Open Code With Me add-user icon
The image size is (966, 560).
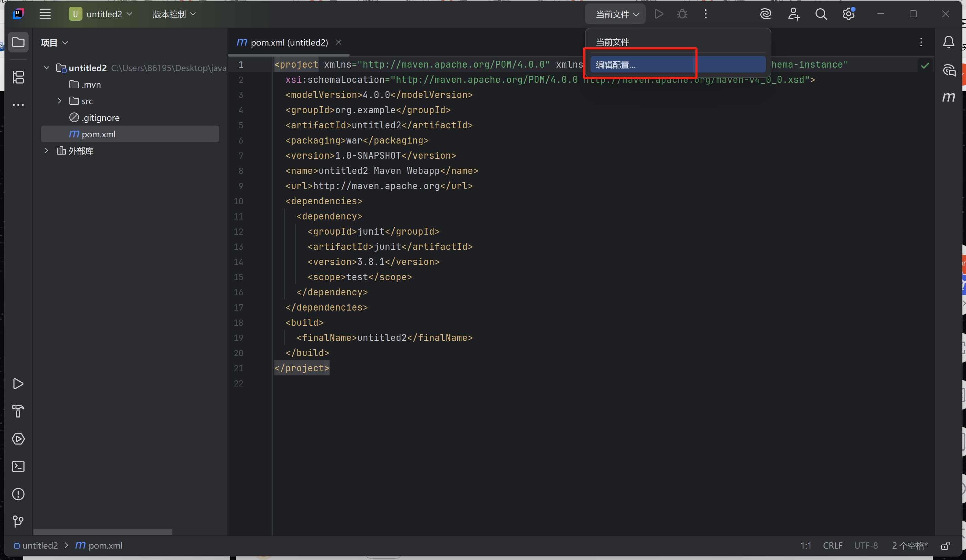793,14
